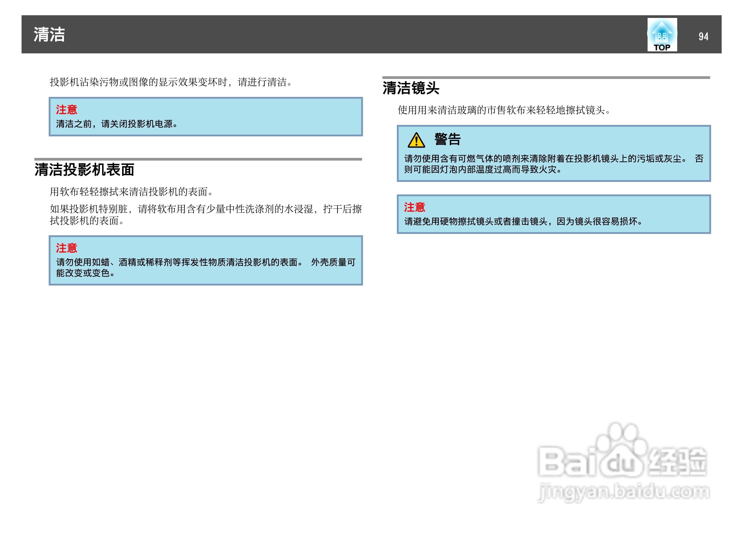This screenshot has width=756, height=534.
Task: Click the 清洁 header title
Action: coord(49,35)
